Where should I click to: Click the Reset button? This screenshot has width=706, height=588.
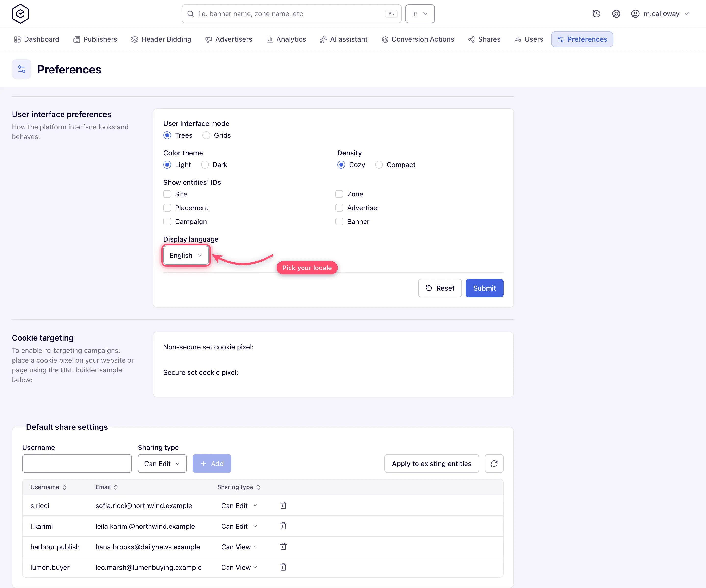(x=440, y=288)
